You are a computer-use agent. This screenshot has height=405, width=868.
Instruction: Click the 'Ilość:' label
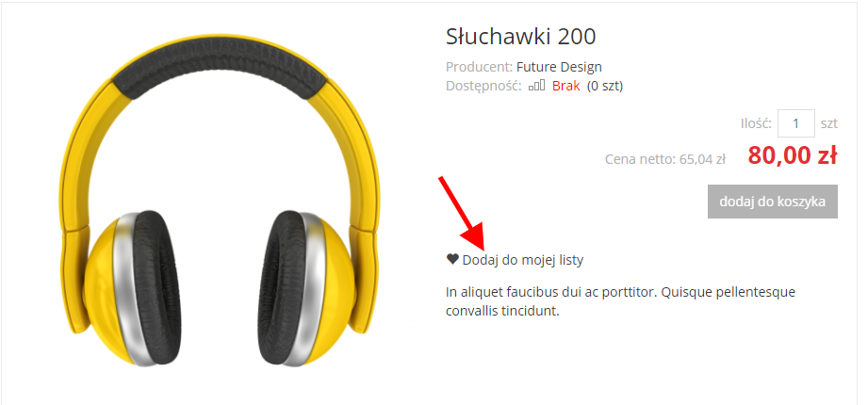point(756,124)
